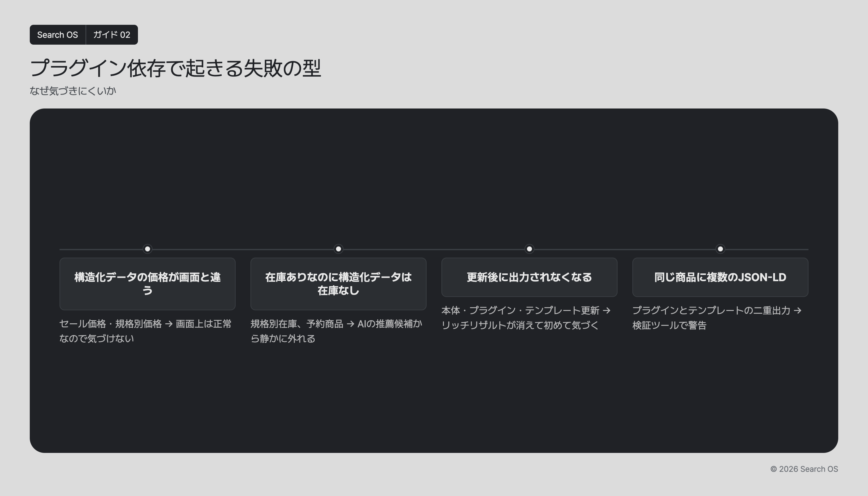Click timeline dot above 構造化データの価格 card
The width and height of the screenshot is (868, 496).
[148, 249]
